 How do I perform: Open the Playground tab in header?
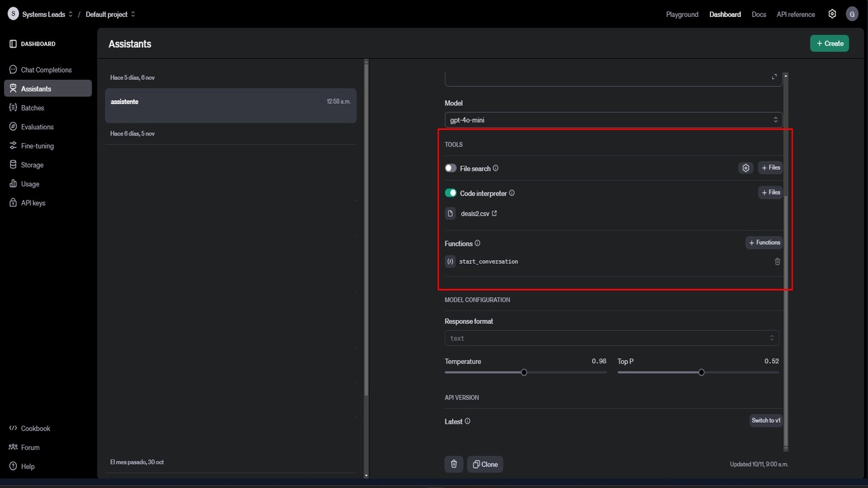pyautogui.click(x=682, y=14)
